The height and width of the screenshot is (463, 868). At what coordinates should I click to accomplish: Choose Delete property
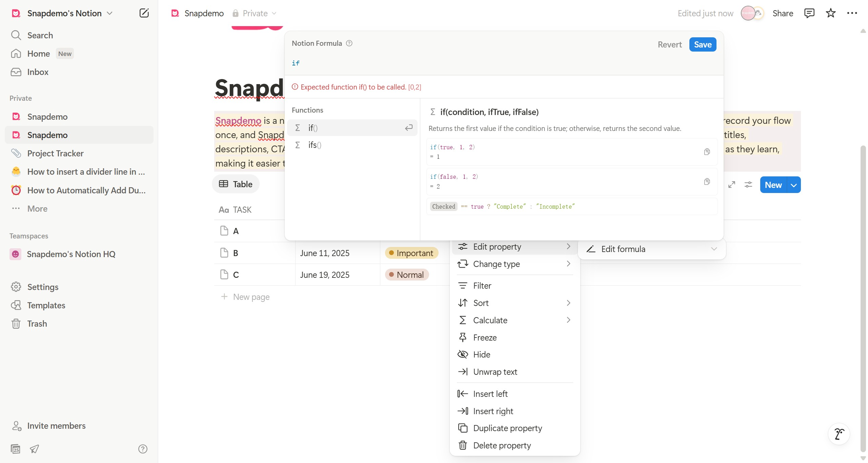tap(514, 445)
